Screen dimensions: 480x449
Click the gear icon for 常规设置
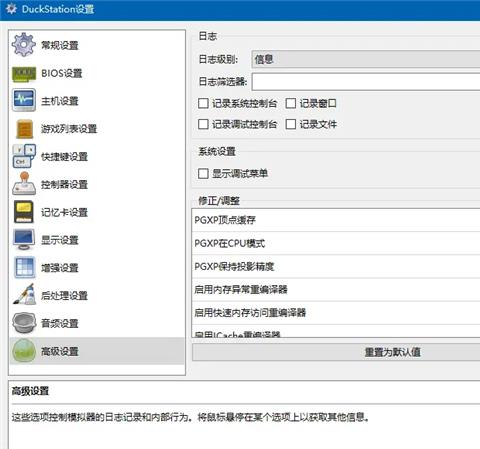click(x=24, y=45)
